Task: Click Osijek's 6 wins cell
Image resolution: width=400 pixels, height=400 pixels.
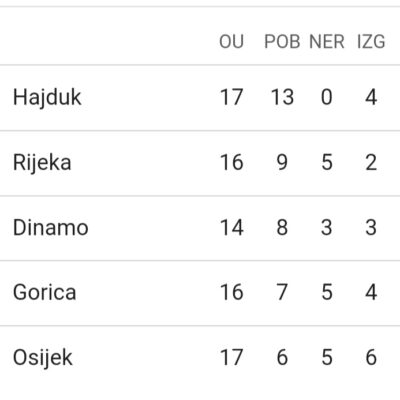Action: pyautogui.click(x=282, y=357)
